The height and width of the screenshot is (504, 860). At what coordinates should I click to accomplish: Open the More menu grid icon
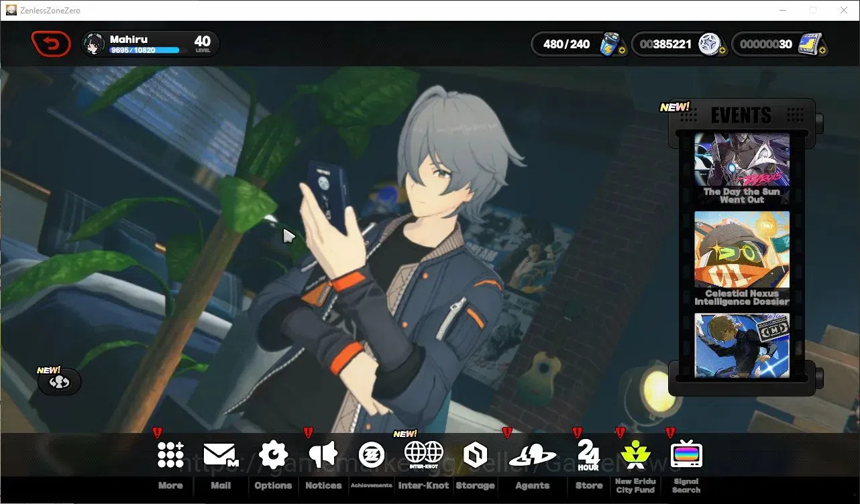(170, 454)
